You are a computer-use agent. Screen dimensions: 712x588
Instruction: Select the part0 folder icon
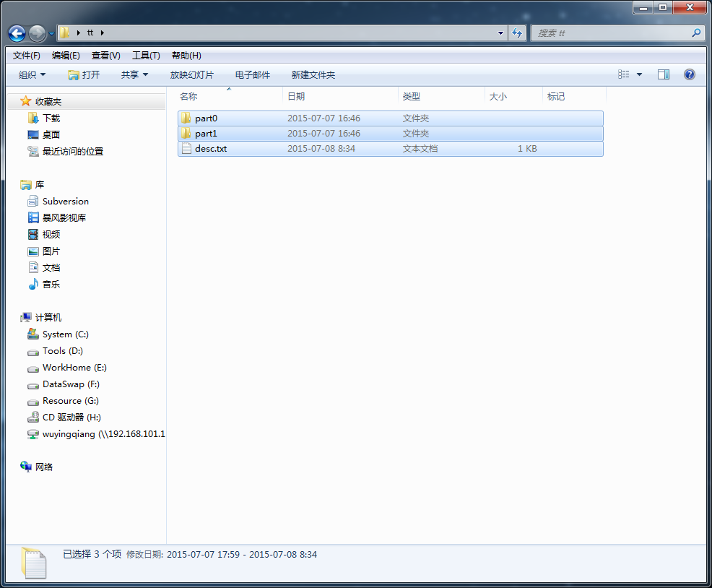pos(186,118)
